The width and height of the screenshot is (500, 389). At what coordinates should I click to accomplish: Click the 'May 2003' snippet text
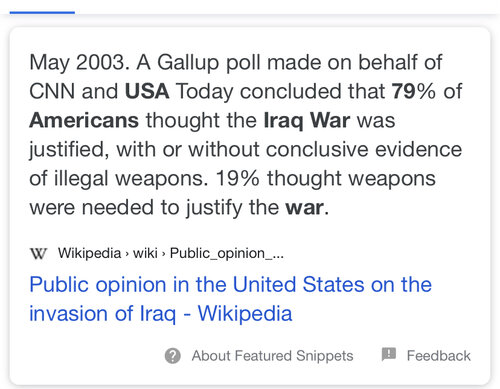coord(77,62)
